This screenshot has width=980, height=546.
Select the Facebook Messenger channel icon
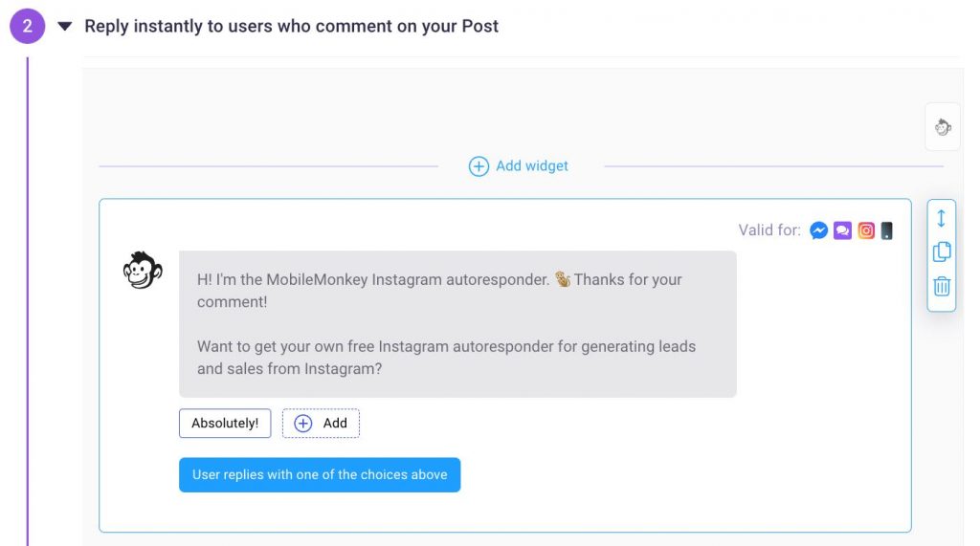click(818, 230)
